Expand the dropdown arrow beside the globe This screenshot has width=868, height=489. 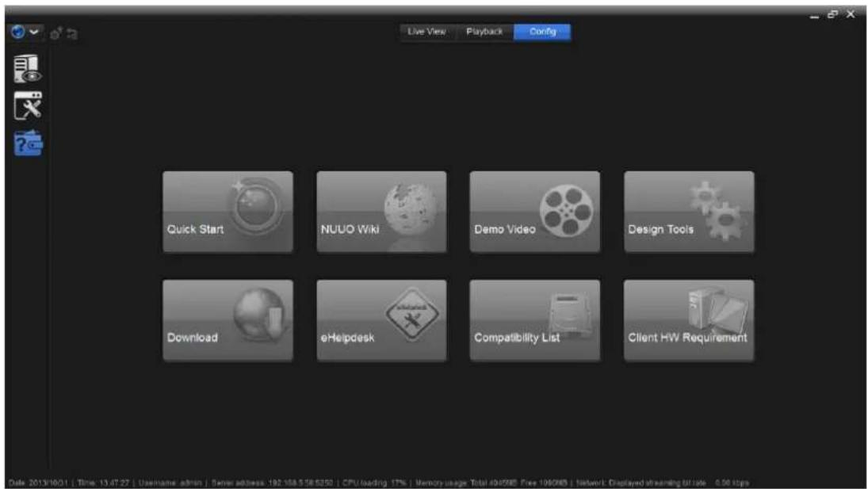point(34,32)
